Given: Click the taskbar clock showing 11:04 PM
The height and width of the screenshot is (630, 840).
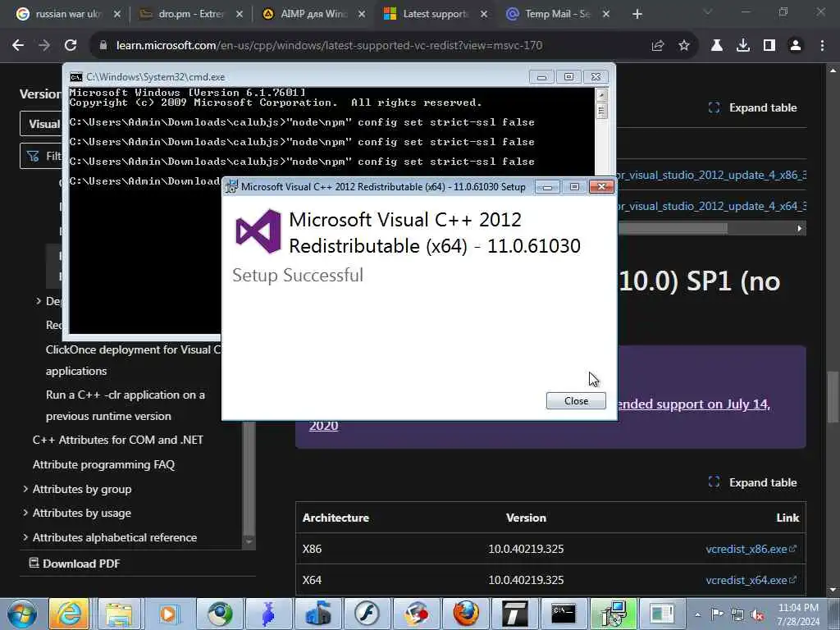Looking at the screenshot, I should (x=797, y=614).
